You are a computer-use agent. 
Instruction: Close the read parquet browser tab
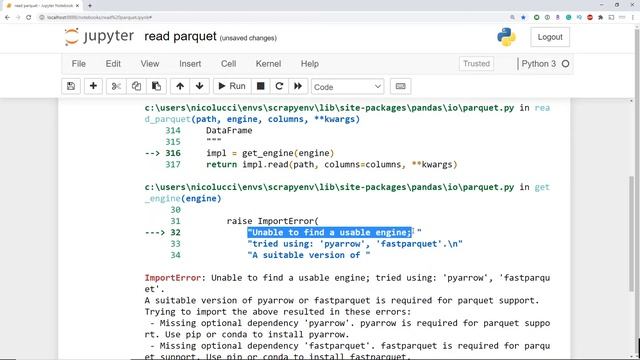(78, 6)
